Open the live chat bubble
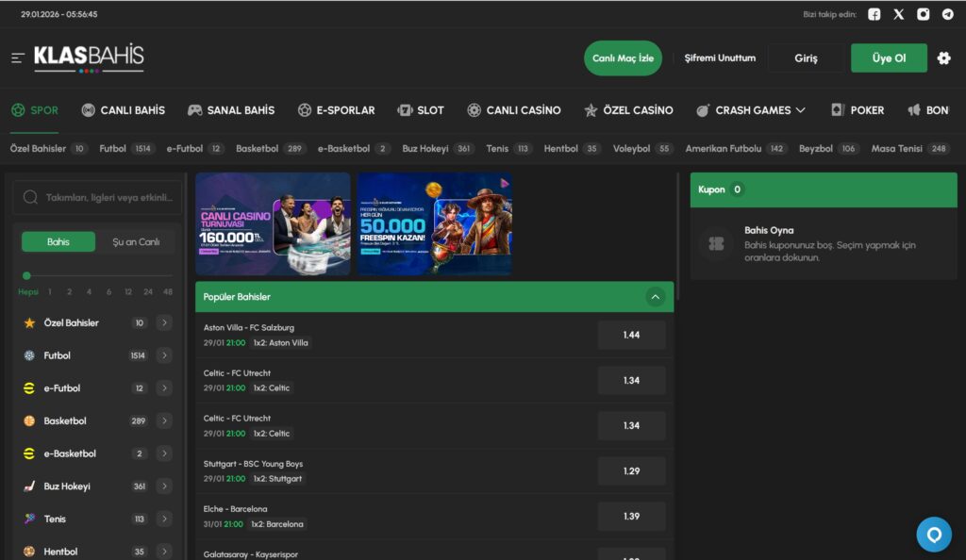The height and width of the screenshot is (560, 966). tap(934, 535)
